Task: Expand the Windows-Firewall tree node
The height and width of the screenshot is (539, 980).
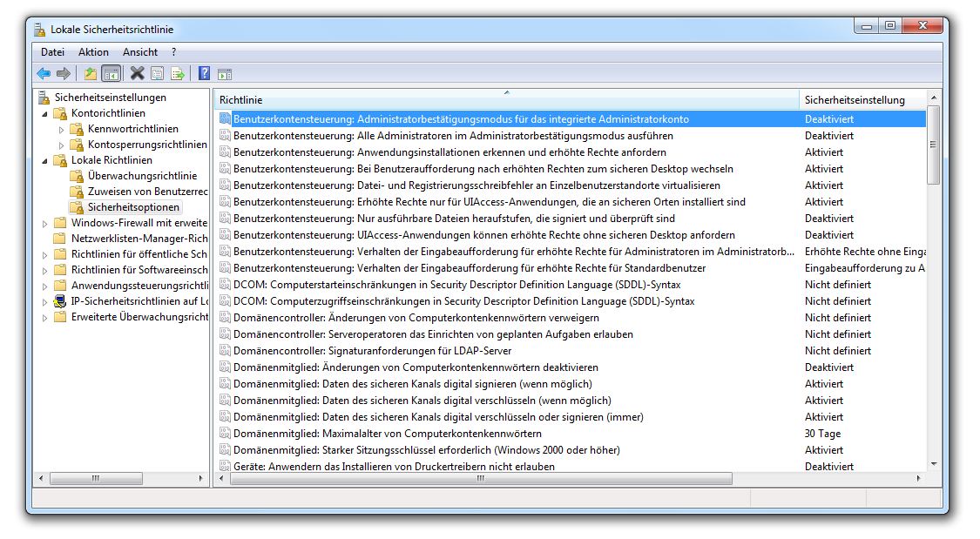Action: tap(44, 223)
